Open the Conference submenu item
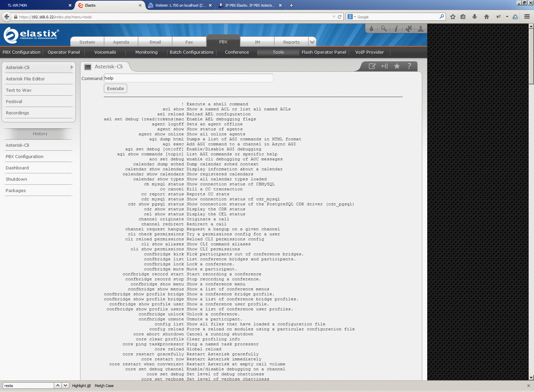 point(237,52)
